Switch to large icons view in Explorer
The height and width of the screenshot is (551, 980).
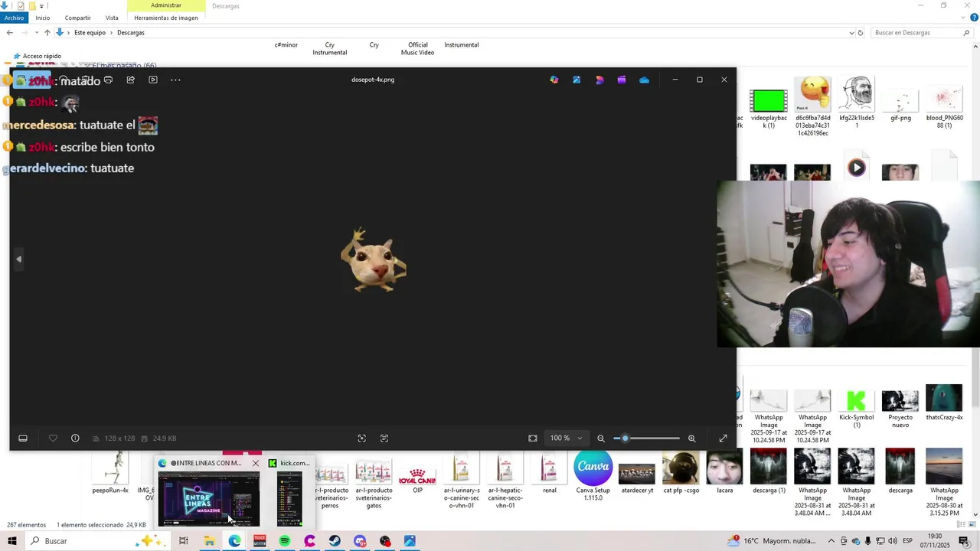[972, 525]
